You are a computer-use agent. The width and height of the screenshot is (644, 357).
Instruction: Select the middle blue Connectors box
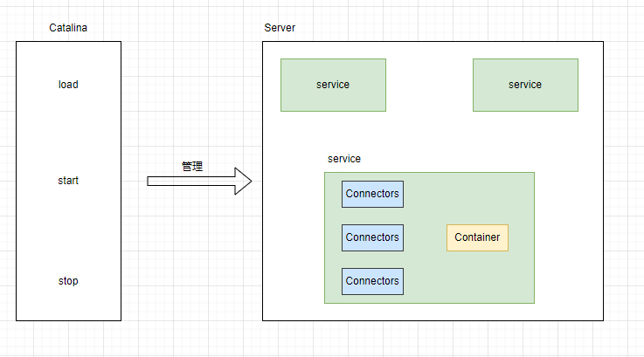(372, 237)
